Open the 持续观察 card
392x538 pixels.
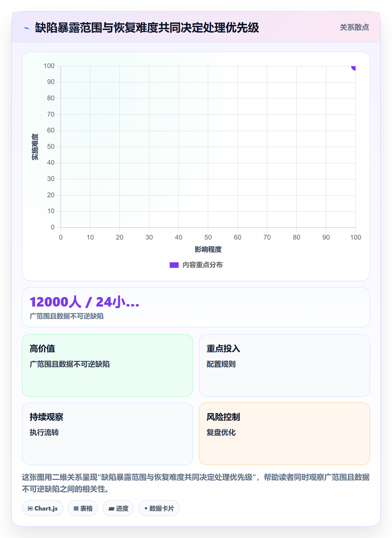[x=108, y=434]
